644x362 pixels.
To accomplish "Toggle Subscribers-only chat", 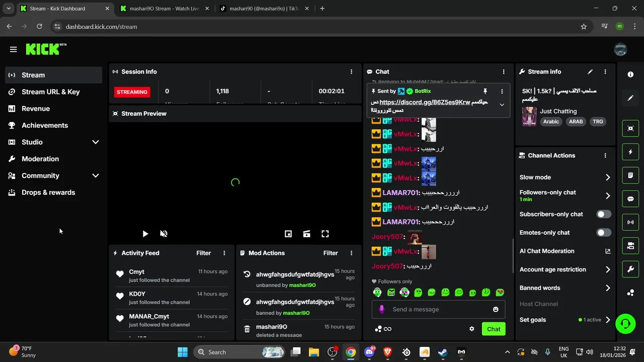I will click(604, 214).
